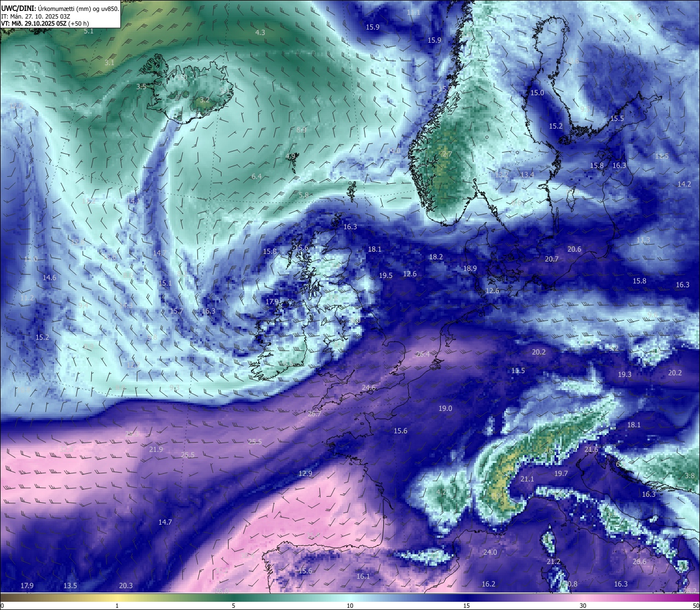
Task: Click the '6.4' value label
Action: click(256, 177)
